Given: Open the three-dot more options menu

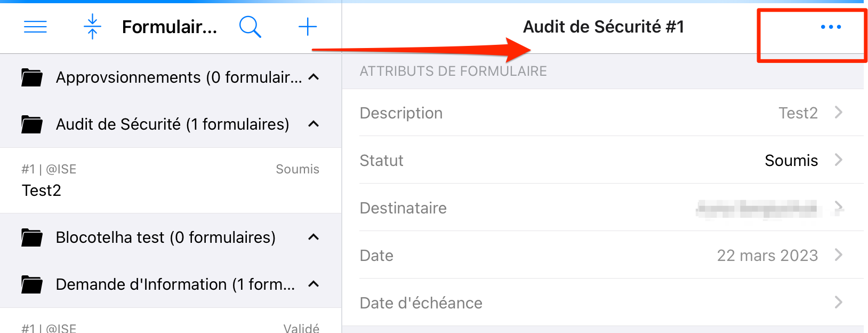Looking at the screenshot, I should tap(831, 27).
